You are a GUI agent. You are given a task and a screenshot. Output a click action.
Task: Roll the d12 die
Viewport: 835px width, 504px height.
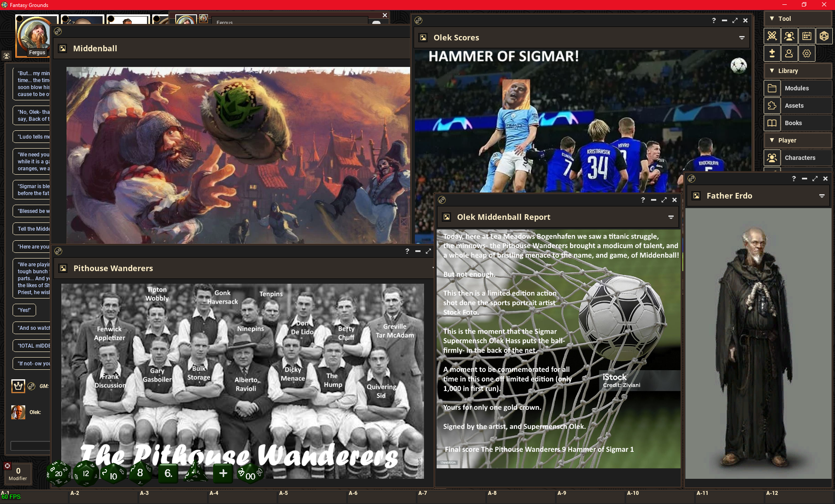click(x=86, y=473)
